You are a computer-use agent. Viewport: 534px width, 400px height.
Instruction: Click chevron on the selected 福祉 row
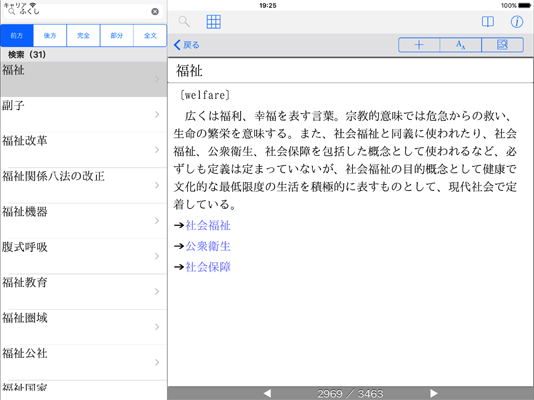(157, 79)
